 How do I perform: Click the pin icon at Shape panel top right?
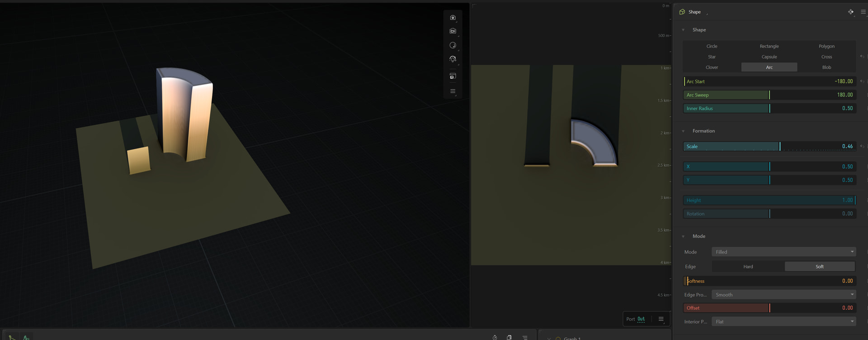pos(851,12)
